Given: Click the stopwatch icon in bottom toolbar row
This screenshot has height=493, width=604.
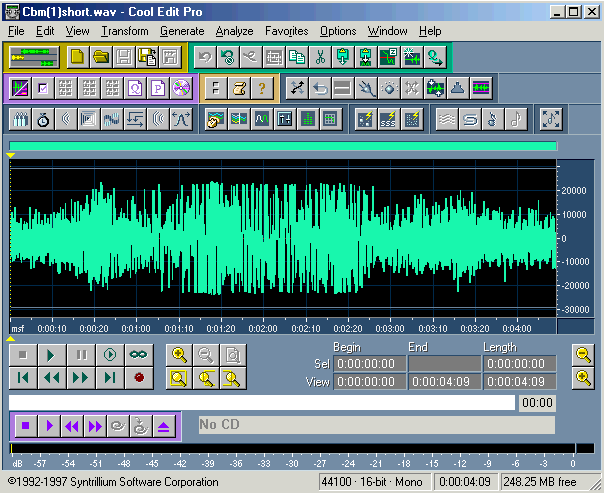Looking at the screenshot, I should coord(43,120).
